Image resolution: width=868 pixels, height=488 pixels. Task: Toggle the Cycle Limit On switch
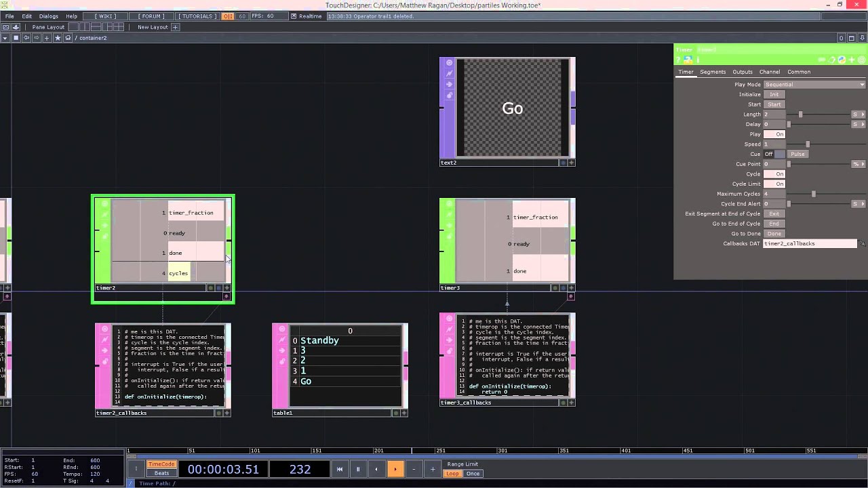point(774,184)
